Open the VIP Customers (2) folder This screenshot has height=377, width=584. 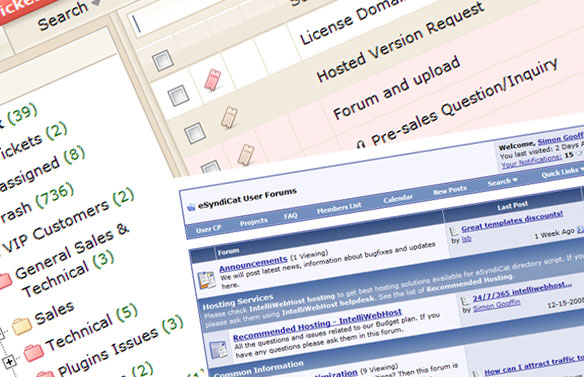(x=67, y=221)
